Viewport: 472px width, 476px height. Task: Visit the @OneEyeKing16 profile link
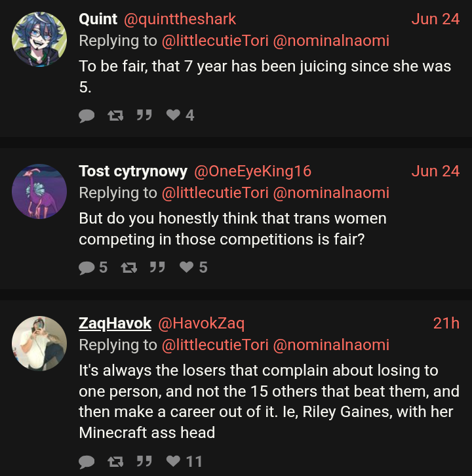(252, 171)
